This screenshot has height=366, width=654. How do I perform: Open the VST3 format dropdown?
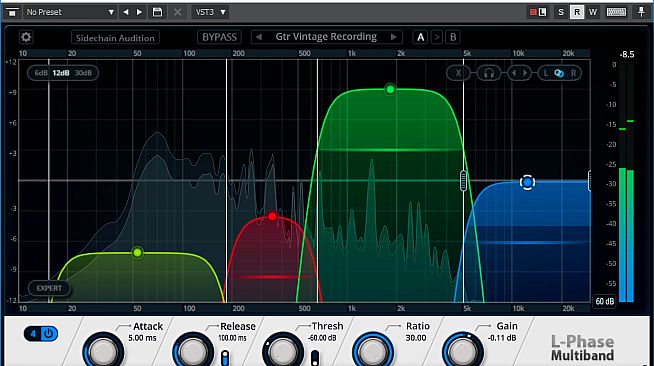coord(210,12)
